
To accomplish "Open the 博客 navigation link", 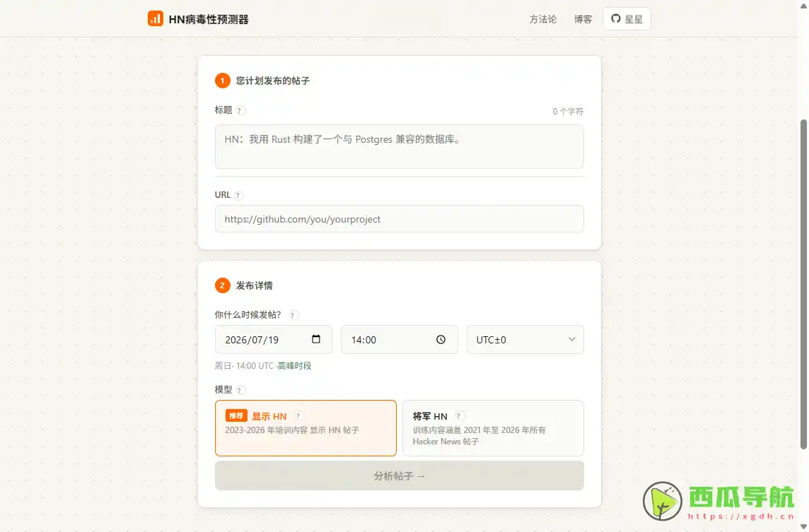I will 583,19.
